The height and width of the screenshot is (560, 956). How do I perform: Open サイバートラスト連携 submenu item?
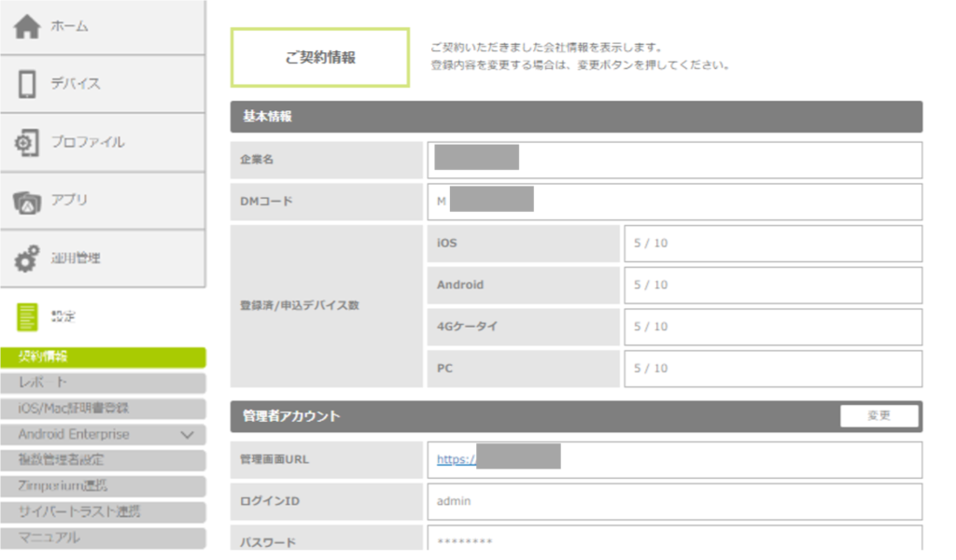pyautogui.click(x=103, y=512)
